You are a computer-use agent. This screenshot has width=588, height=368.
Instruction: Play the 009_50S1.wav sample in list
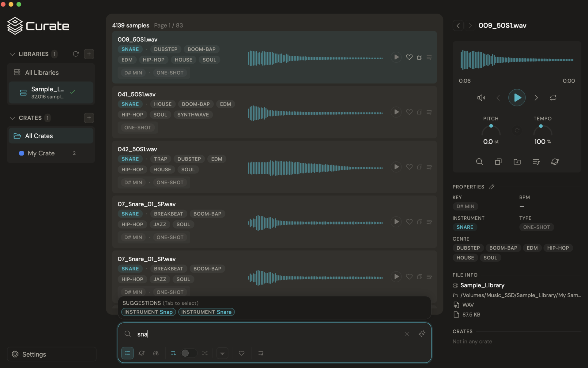pyautogui.click(x=396, y=57)
